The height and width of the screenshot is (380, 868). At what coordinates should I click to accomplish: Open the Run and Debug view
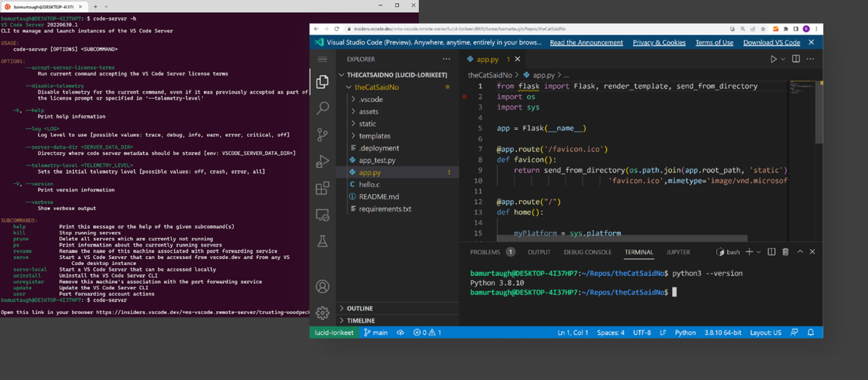pos(322,161)
